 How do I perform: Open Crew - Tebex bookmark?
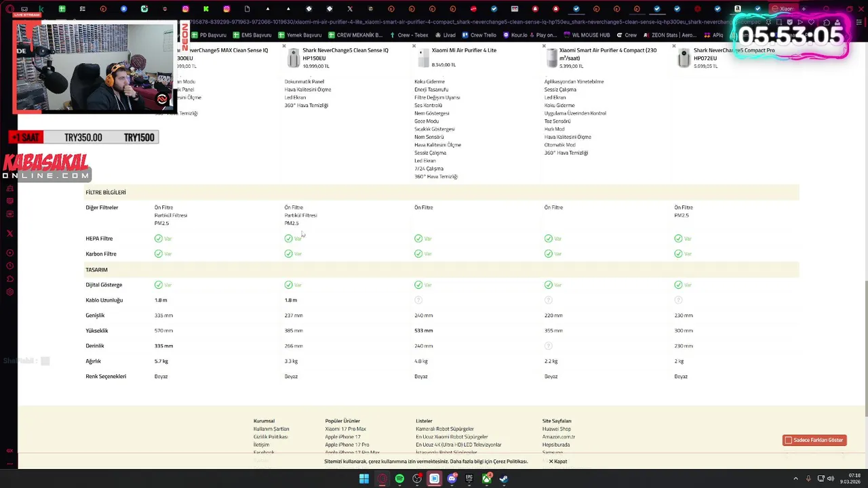408,35
